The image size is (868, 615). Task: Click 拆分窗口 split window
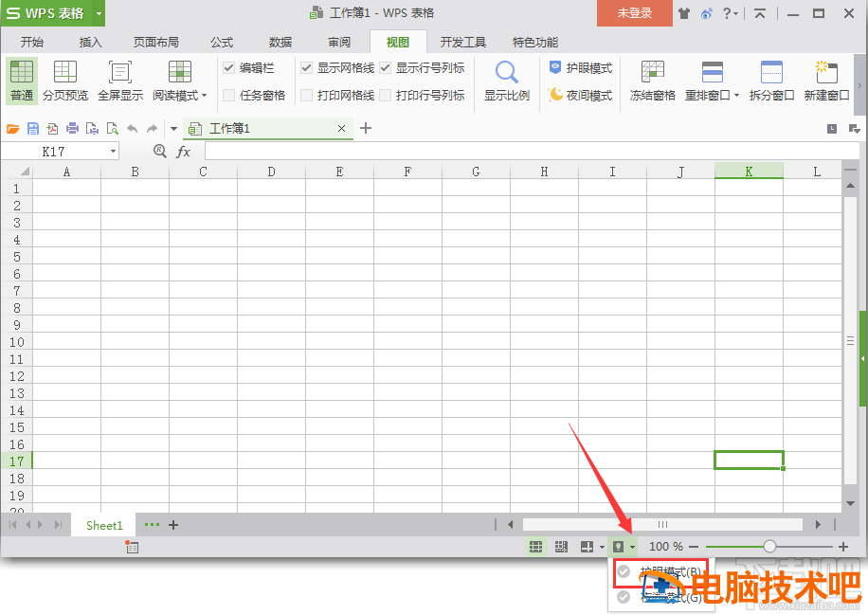click(x=771, y=81)
